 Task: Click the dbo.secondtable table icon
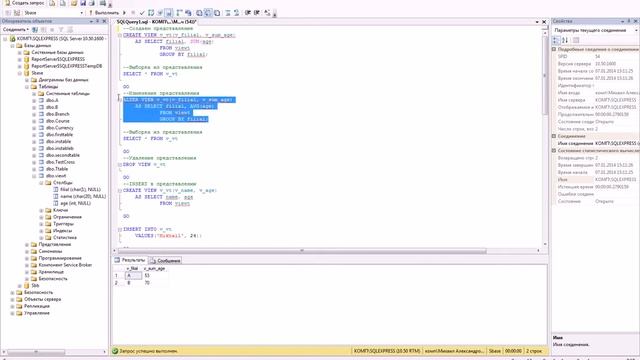tap(41, 155)
